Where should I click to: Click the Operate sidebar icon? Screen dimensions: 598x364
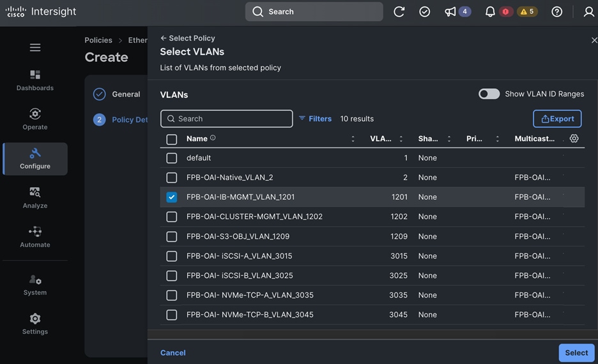click(35, 114)
